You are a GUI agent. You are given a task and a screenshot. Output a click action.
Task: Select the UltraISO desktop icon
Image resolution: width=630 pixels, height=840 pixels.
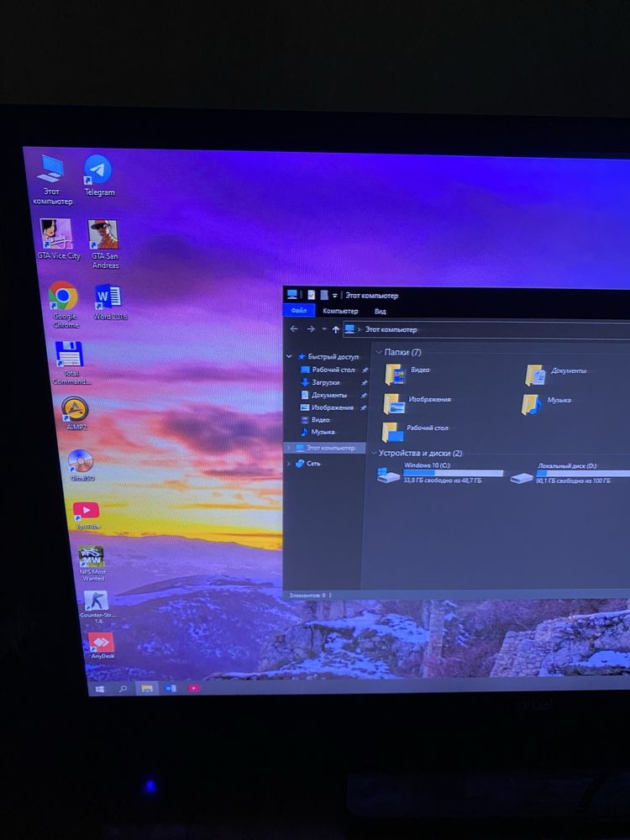(81, 465)
